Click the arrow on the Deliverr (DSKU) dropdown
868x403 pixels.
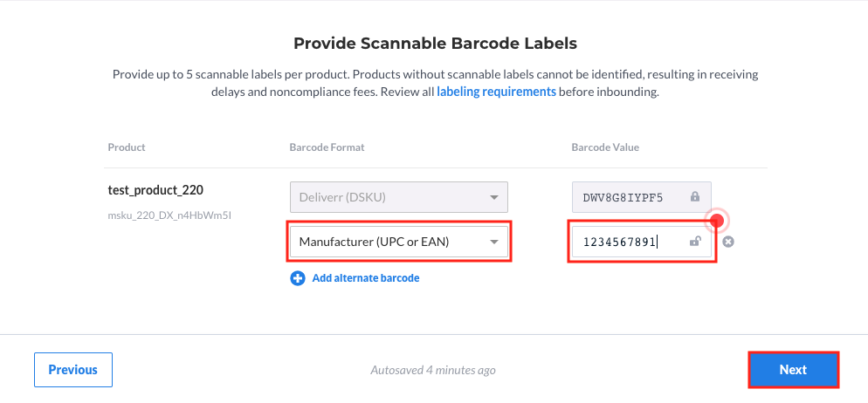[493, 197]
